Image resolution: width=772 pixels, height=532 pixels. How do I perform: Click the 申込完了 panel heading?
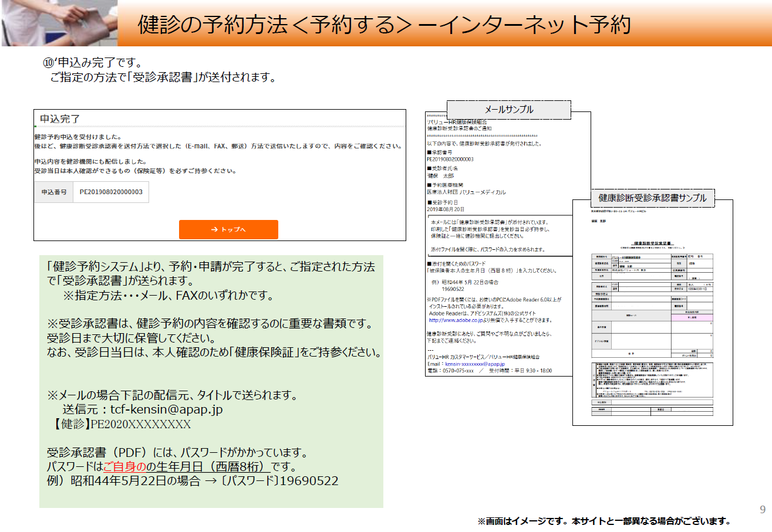(60, 119)
